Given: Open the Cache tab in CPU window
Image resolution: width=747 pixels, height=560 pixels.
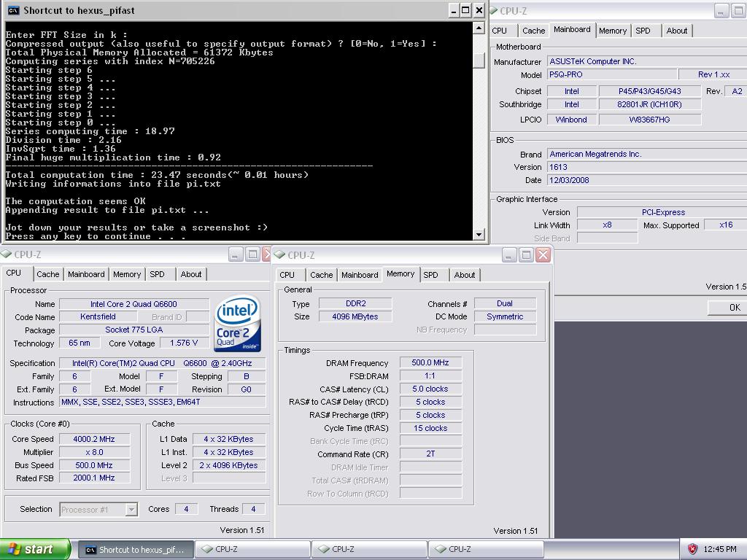Looking at the screenshot, I should (x=47, y=274).
